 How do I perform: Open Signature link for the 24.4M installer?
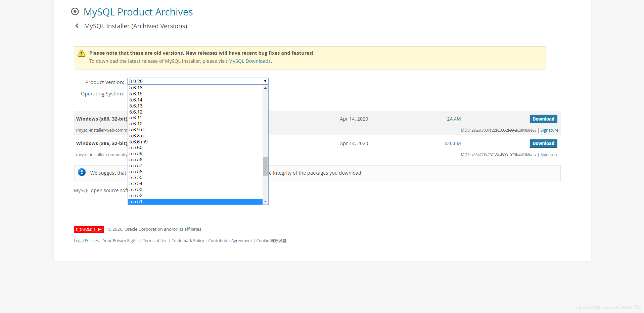pyautogui.click(x=549, y=130)
